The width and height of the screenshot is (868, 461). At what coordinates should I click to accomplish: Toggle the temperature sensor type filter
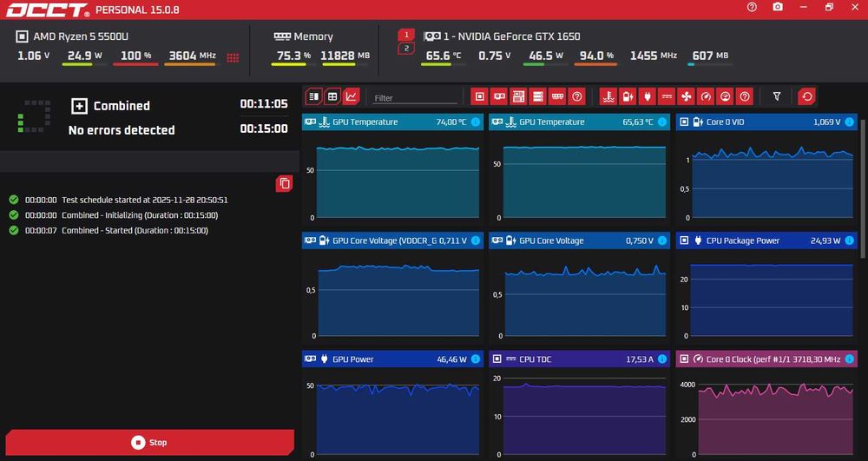click(608, 97)
